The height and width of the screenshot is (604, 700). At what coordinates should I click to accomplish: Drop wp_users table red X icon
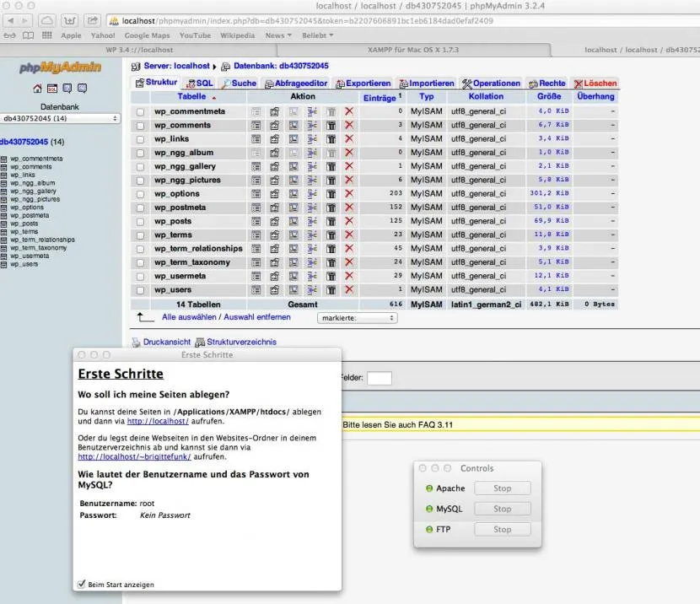(349, 289)
